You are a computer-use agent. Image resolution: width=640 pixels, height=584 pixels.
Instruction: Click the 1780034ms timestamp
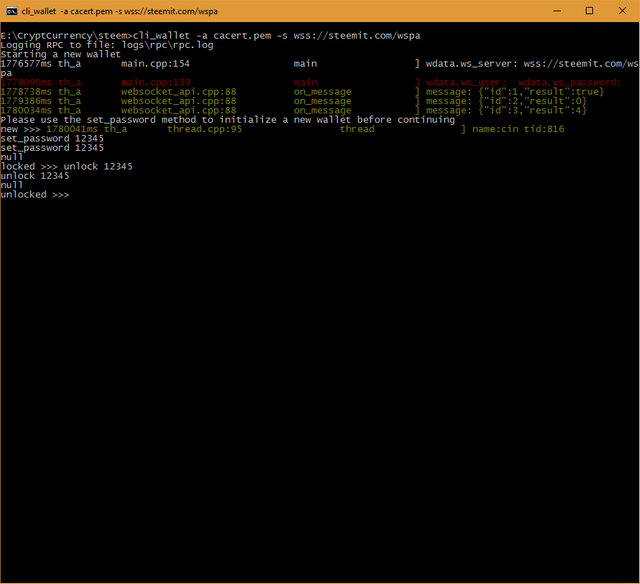(x=26, y=111)
